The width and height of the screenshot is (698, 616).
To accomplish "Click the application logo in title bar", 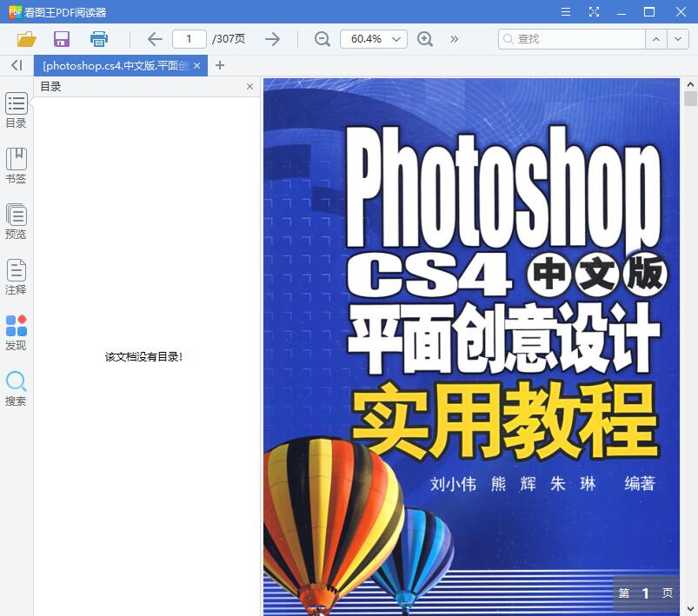I will (x=15, y=12).
